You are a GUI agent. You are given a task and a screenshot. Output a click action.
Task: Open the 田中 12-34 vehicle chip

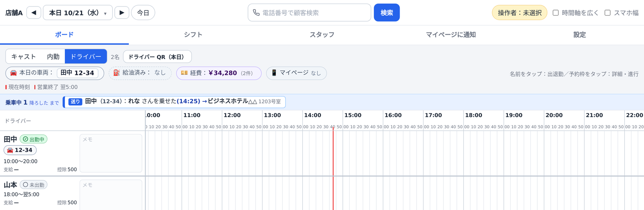click(x=77, y=73)
